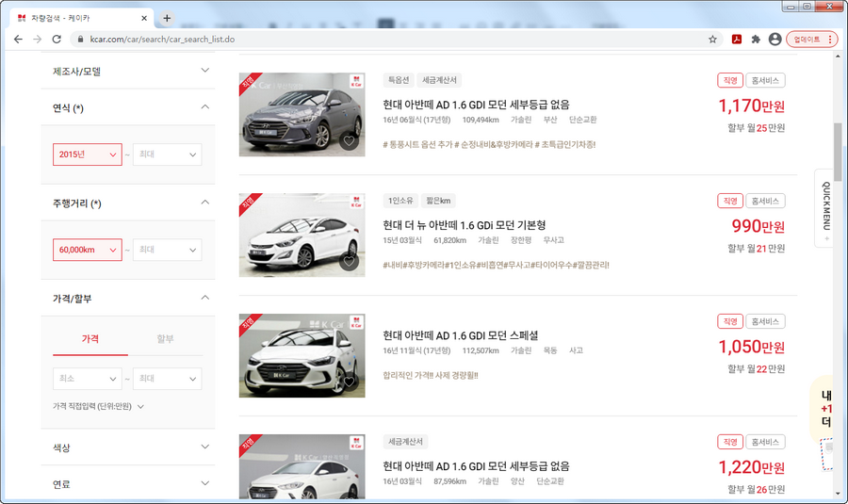848x504 pixels.
Task: Click 직영 badge on 1,170만원 listing
Action: pos(730,80)
